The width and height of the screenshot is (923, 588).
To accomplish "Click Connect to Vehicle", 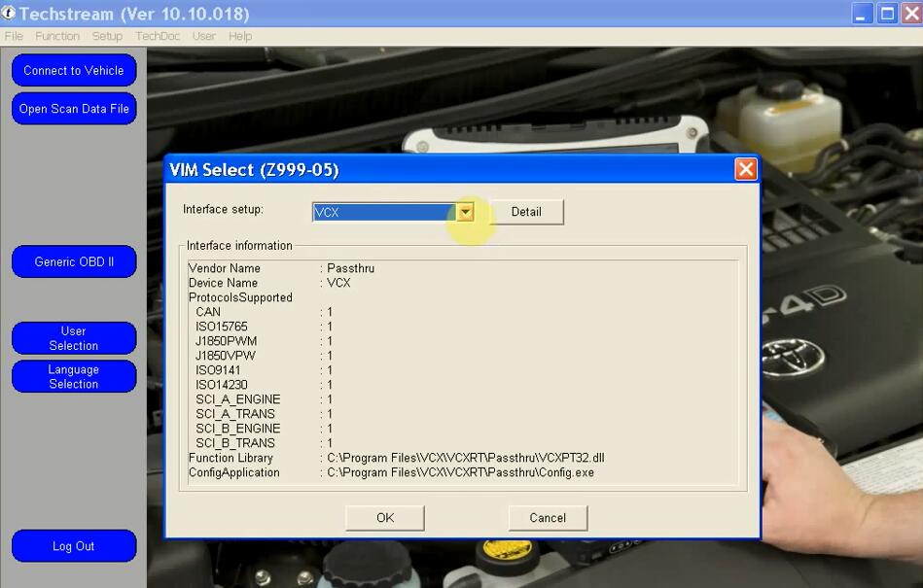I will click(x=74, y=71).
